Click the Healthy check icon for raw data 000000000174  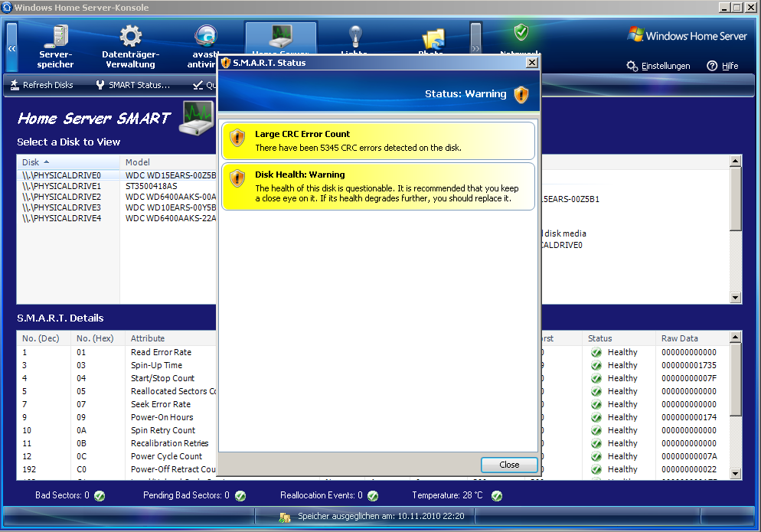coord(596,417)
